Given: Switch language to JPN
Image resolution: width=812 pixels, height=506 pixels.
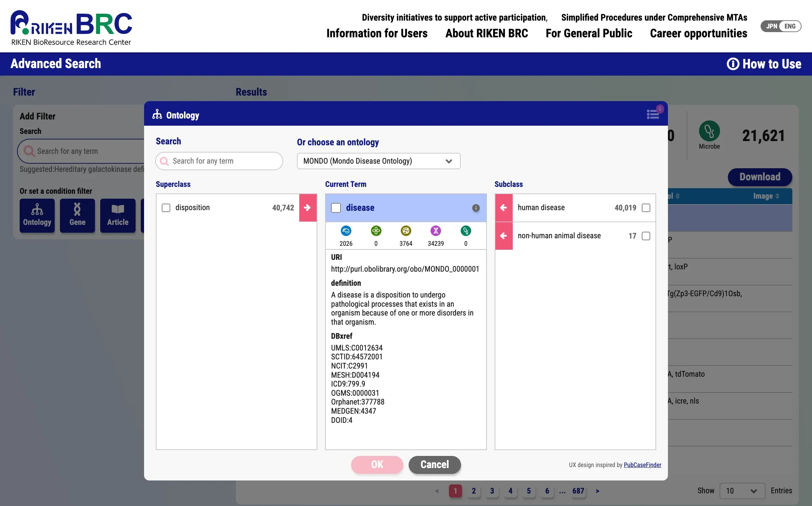Looking at the screenshot, I should [771, 26].
